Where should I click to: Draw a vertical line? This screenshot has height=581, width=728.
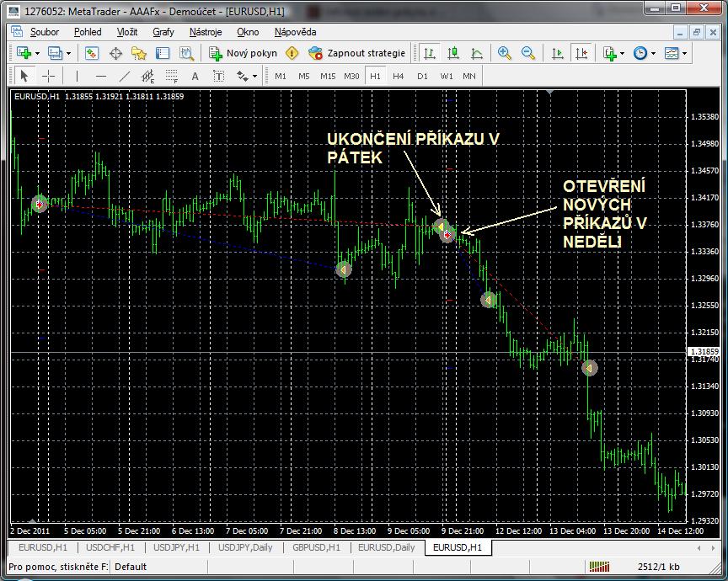coord(77,76)
